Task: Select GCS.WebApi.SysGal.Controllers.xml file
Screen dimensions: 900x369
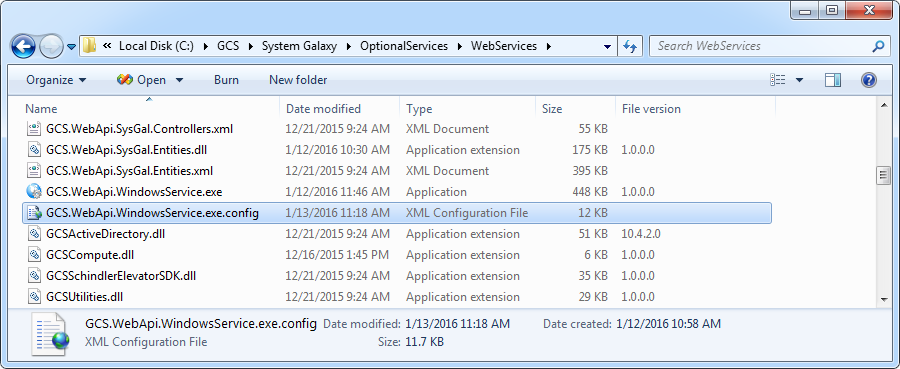Action: (x=139, y=129)
